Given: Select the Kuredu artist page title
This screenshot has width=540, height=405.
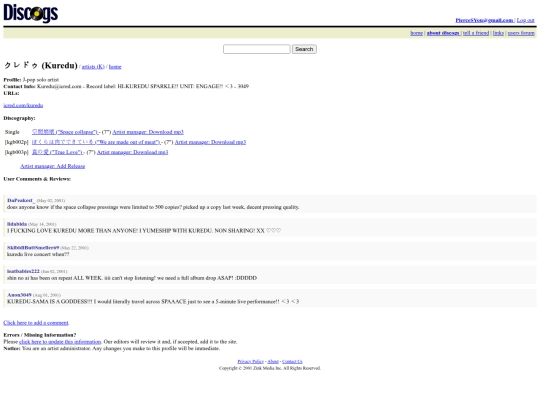Looking at the screenshot, I should pos(41,65).
